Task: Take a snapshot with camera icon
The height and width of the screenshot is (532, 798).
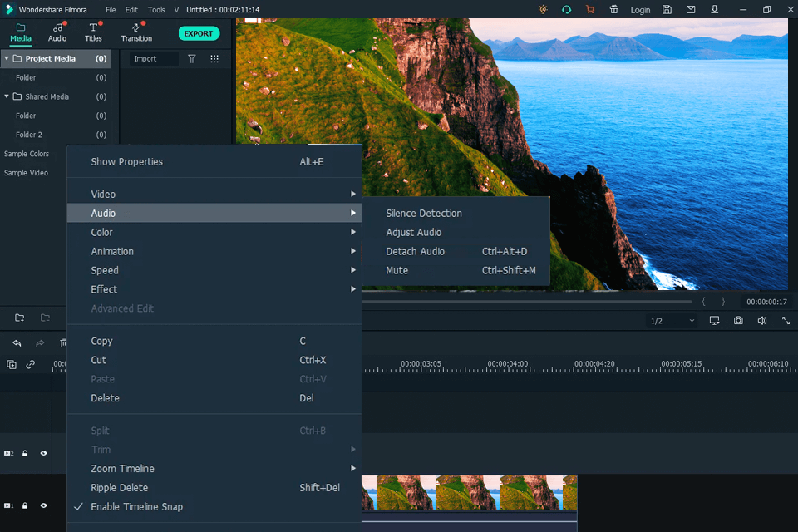Action: click(x=738, y=321)
